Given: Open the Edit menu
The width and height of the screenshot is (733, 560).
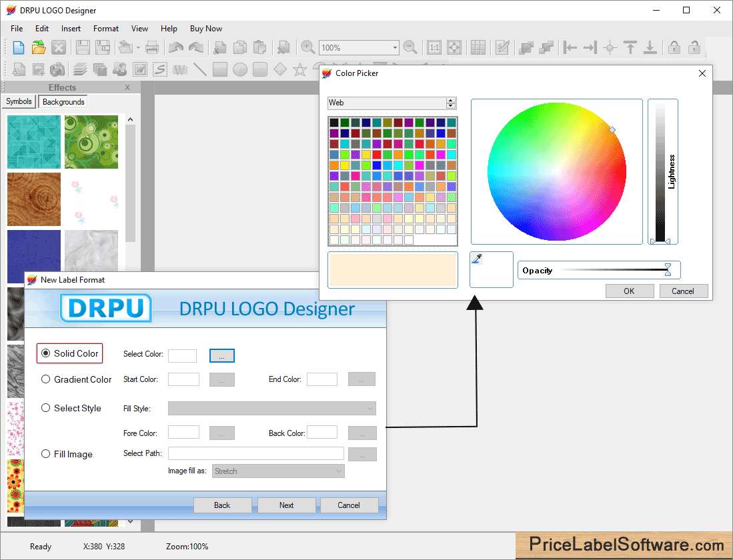Looking at the screenshot, I should (42, 29).
